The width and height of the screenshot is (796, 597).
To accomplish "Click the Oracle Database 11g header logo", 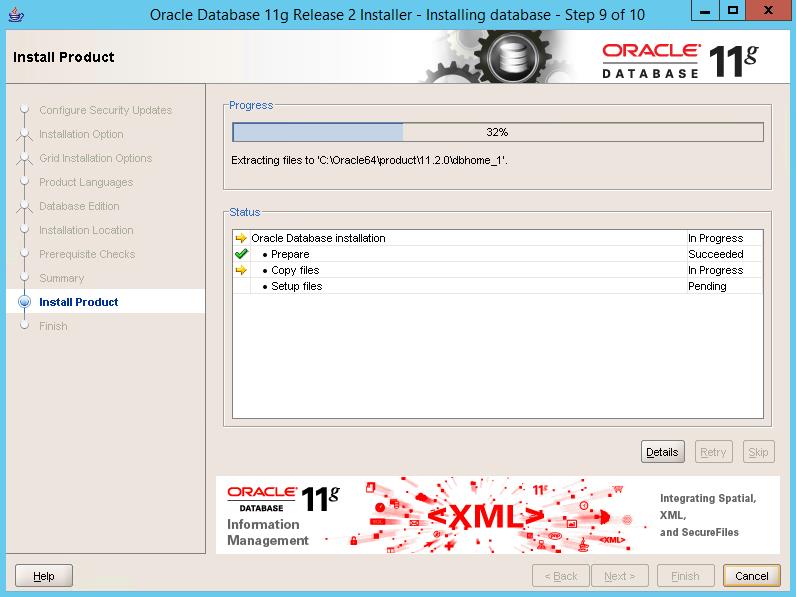I will [680, 61].
